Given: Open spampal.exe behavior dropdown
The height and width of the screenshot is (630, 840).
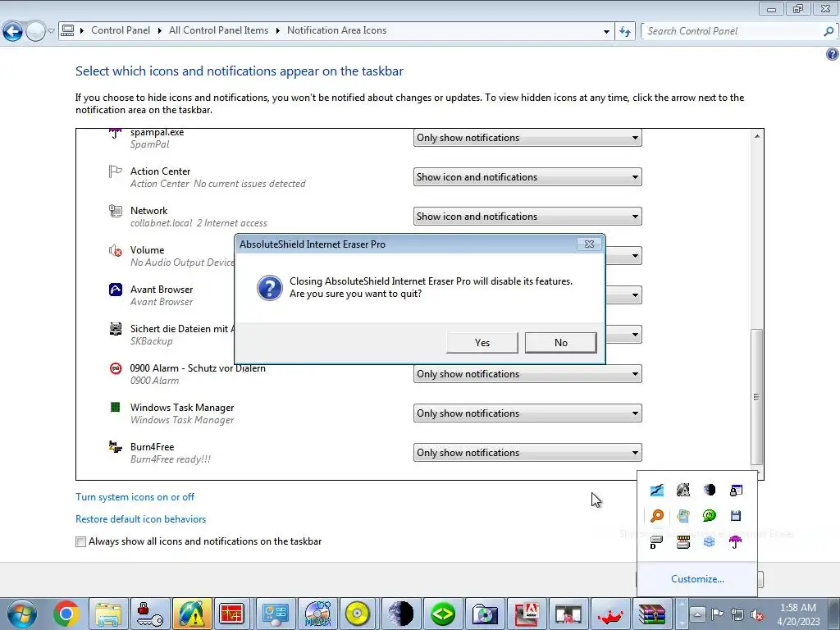Looking at the screenshot, I should 527,138.
